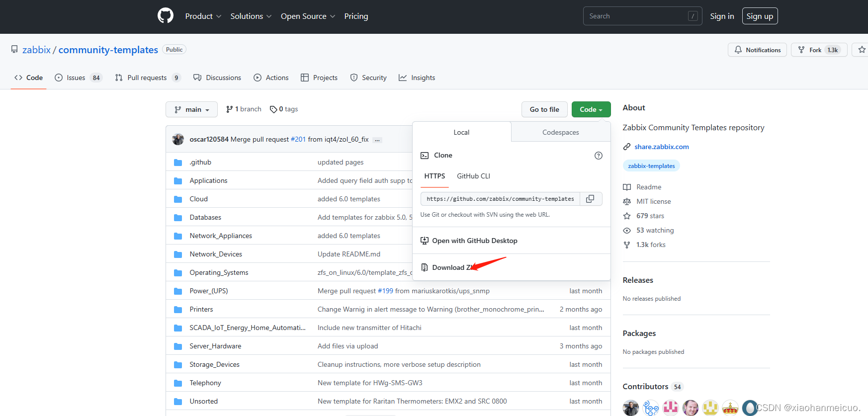Click the Go to file button

(544, 109)
